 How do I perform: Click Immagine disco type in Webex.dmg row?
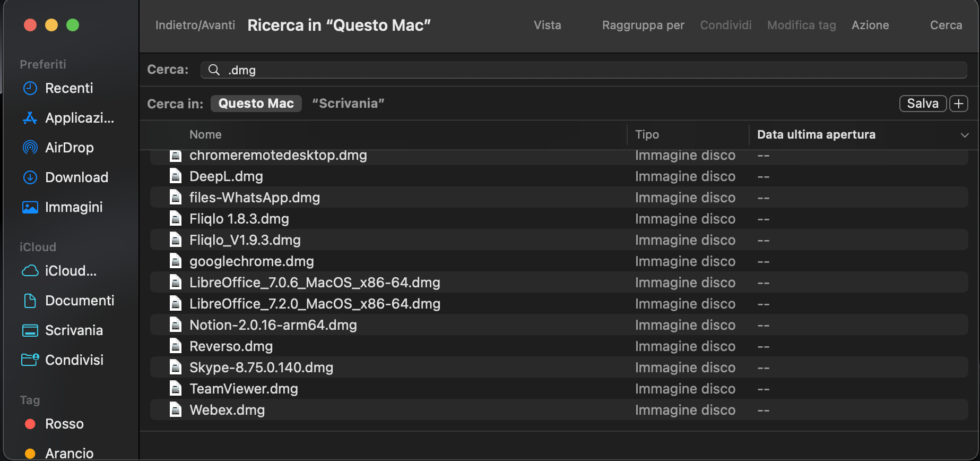point(685,410)
